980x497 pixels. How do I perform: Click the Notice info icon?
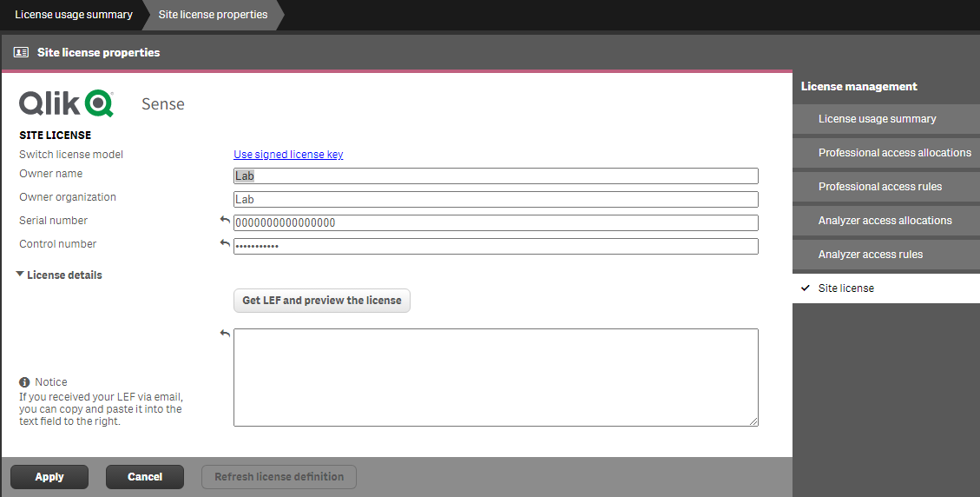click(x=24, y=381)
